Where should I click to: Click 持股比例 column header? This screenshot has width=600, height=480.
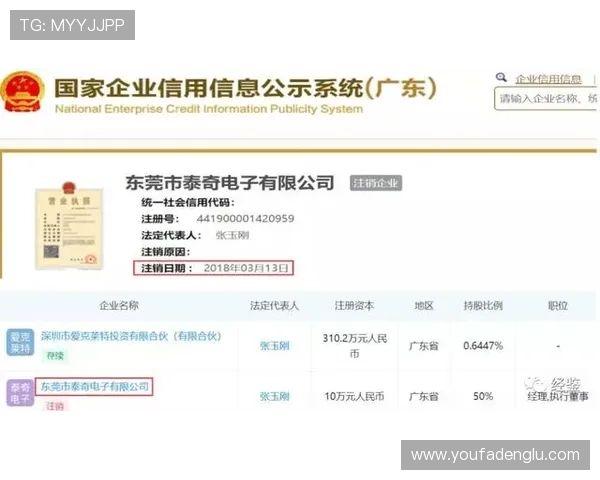tap(483, 305)
